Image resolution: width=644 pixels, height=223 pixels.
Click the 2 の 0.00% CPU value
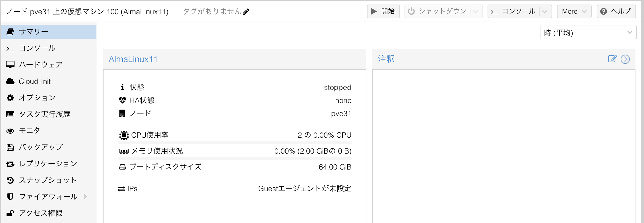point(325,135)
